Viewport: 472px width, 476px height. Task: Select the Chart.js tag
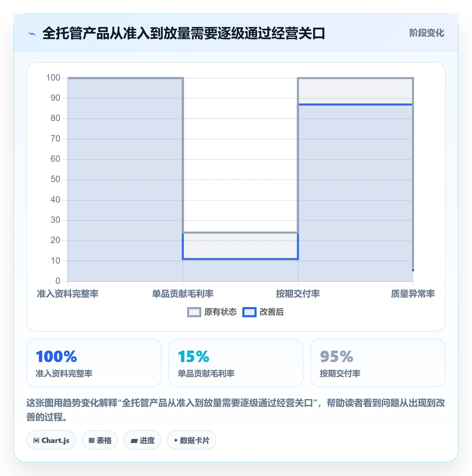pyautogui.click(x=51, y=440)
